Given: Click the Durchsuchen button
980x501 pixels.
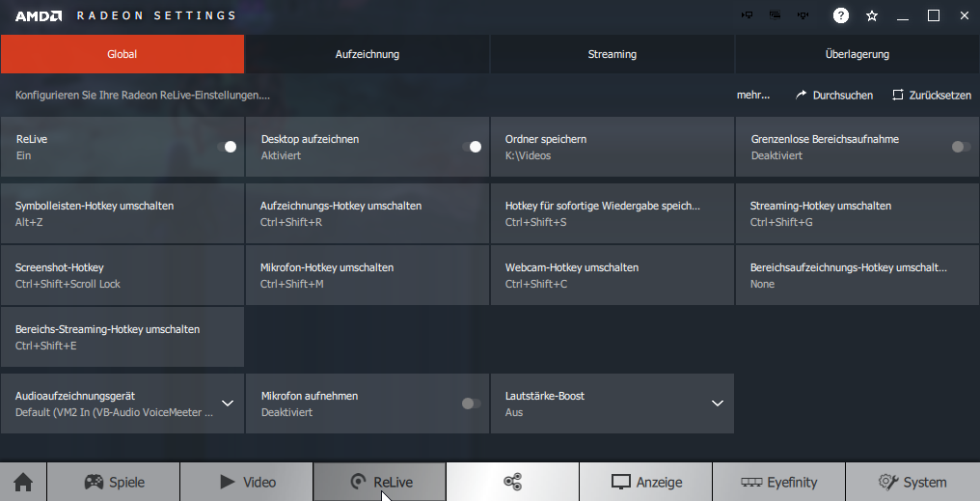Looking at the screenshot, I should coord(834,96).
